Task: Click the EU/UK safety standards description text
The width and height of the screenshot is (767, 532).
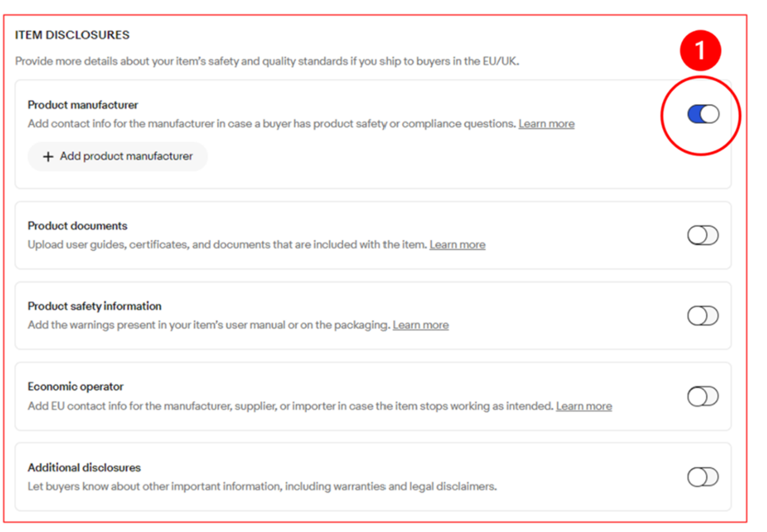Action: click(267, 62)
